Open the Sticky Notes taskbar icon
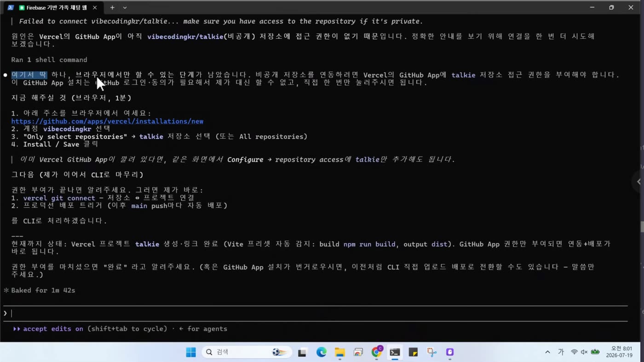The image size is (644, 362). pyautogui.click(x=413, y=352)
